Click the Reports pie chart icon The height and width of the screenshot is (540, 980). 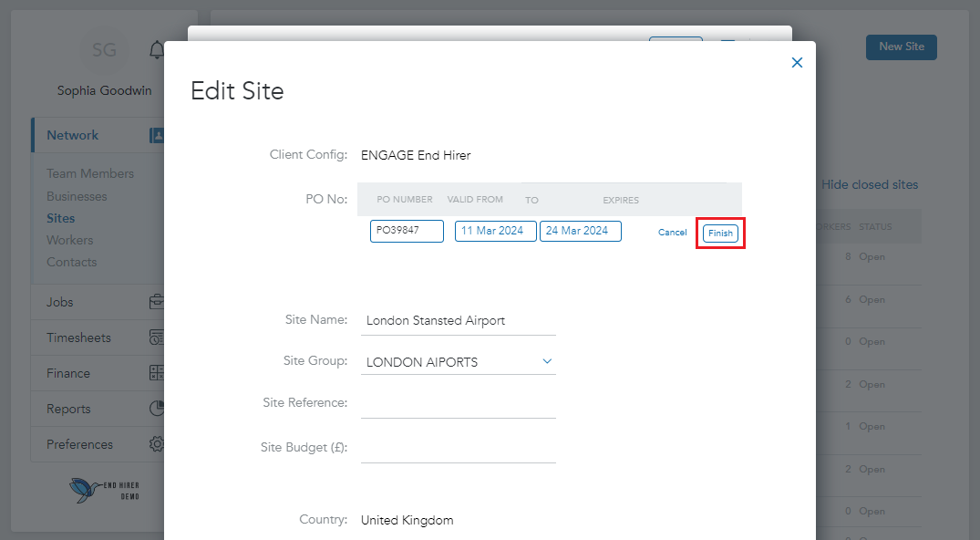157,409
